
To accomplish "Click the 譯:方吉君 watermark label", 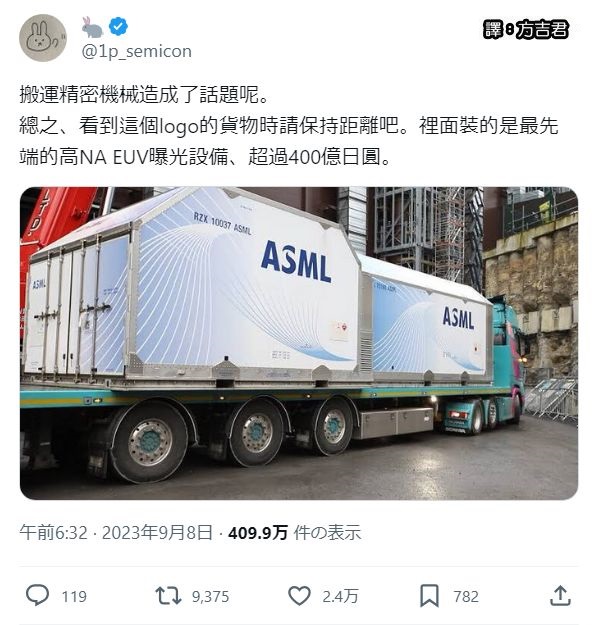I will [526, 30].
